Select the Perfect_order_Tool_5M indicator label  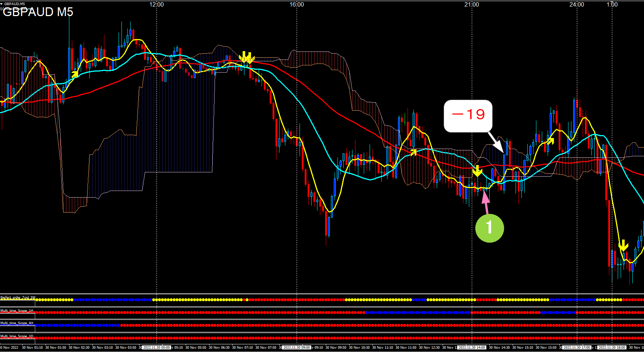click(x=18, y=298)
